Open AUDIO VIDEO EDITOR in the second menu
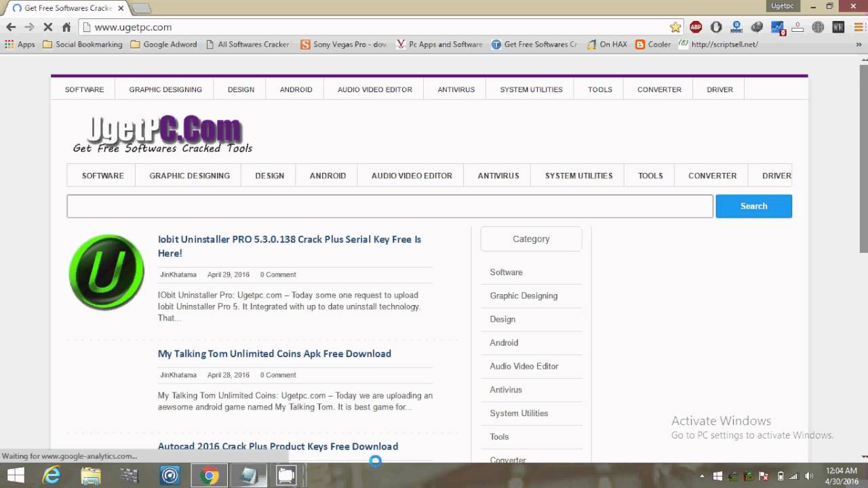Screen dimensions: 868x488 click(x=412, y=176)
